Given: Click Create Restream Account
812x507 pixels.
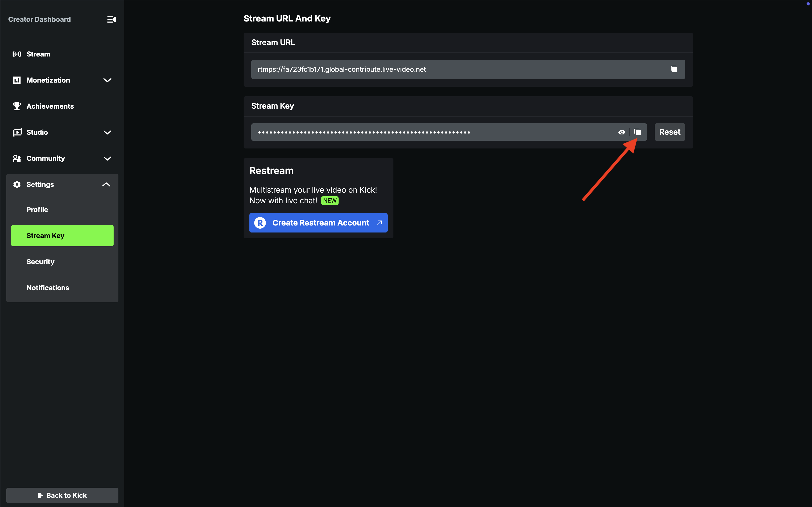Looking at the screenshot, I should pos(318,223).
